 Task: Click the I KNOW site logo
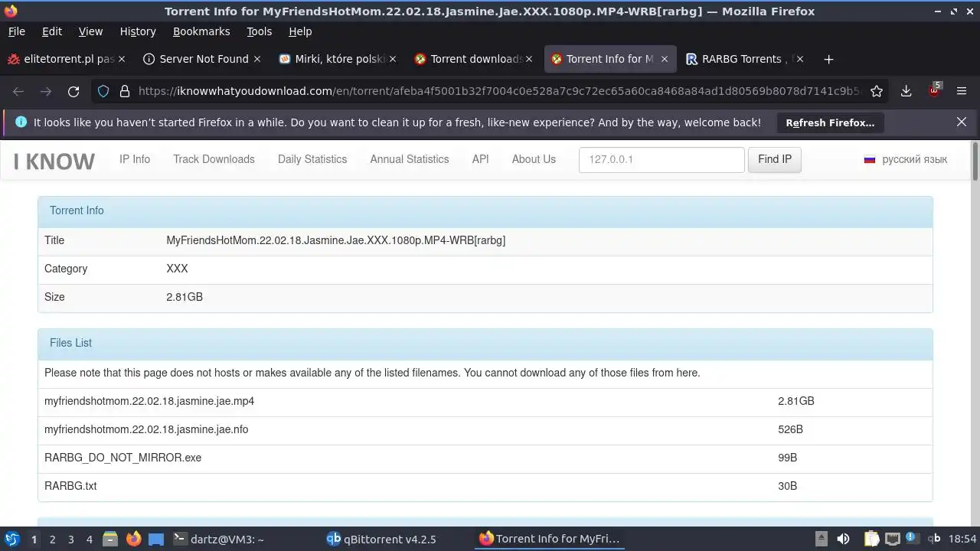click(54, 161)
